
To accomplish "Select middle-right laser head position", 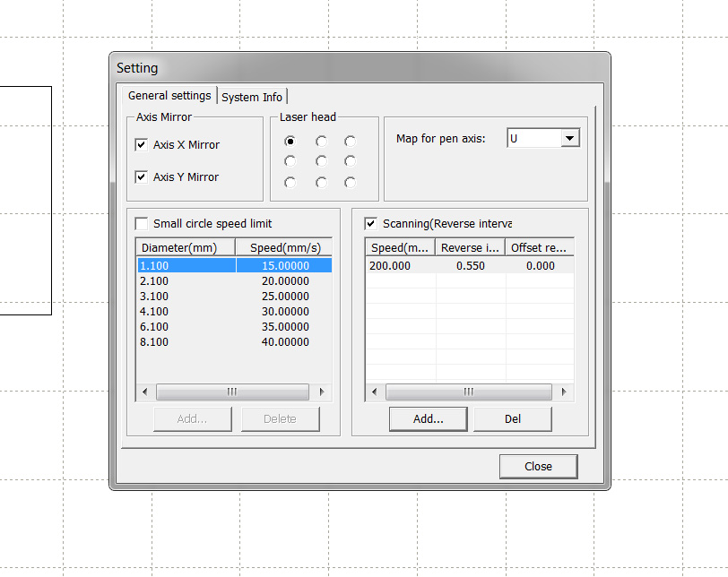I will (350, 161).
